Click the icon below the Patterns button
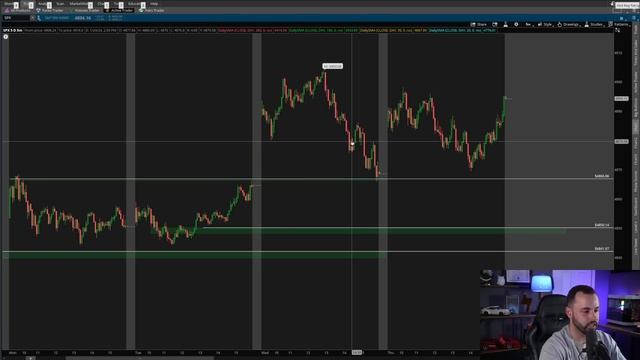The image size is (640, 360). [618, 30]
